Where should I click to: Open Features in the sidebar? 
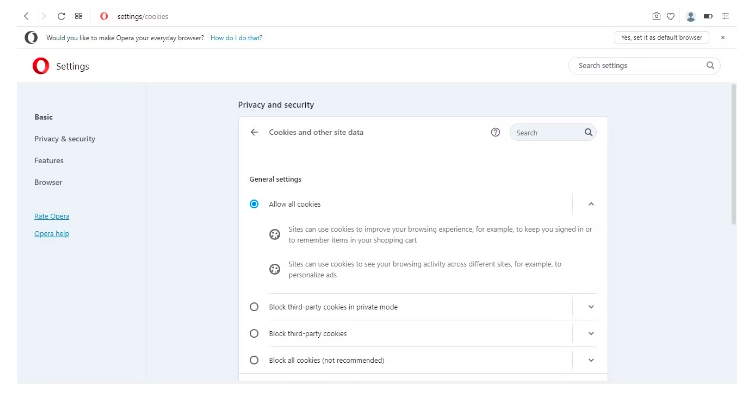[x=49, y=161]
